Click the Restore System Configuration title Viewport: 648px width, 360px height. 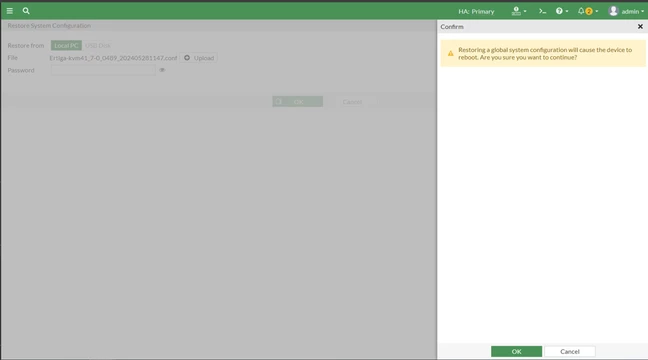49,26
